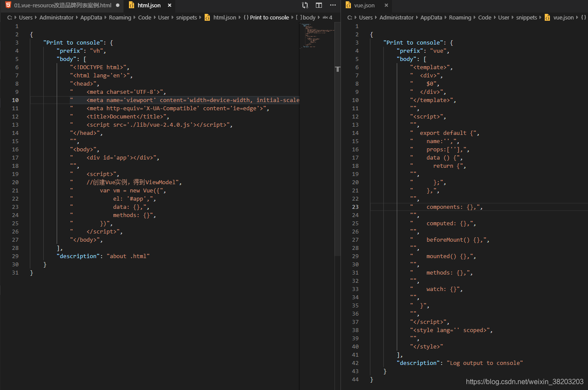Click the props:[''] line in vue.json
Viewport: 588px width, 390px height.
[440, 149]
